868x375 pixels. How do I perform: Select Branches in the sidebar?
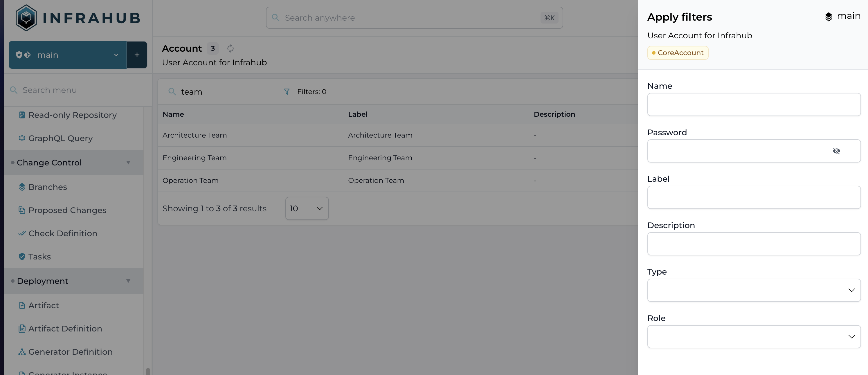[47, 187]
